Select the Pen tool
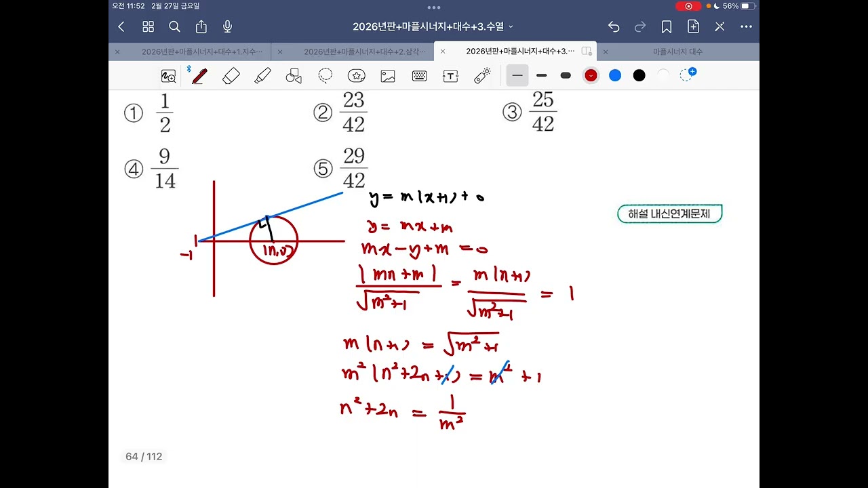 pyautogui.click(x=199, y=76)
